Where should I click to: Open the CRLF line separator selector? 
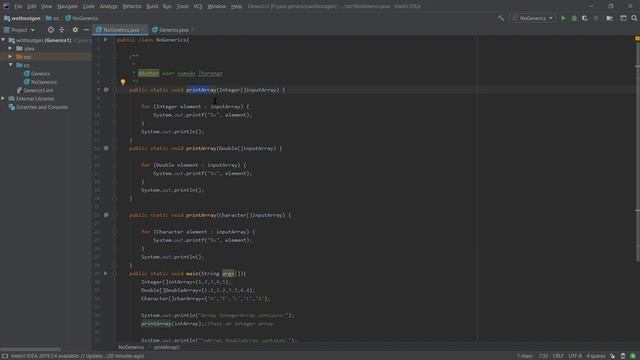[558, 356]
